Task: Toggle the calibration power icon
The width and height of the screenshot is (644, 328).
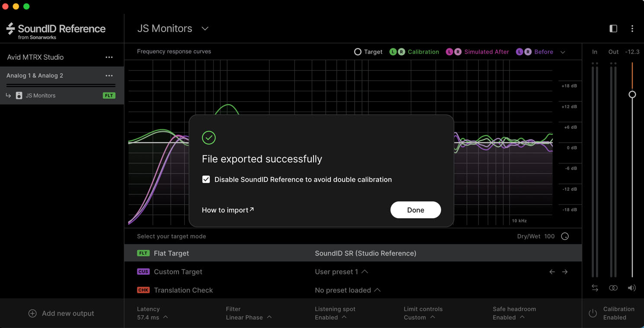Action: [x=593, y=313]
